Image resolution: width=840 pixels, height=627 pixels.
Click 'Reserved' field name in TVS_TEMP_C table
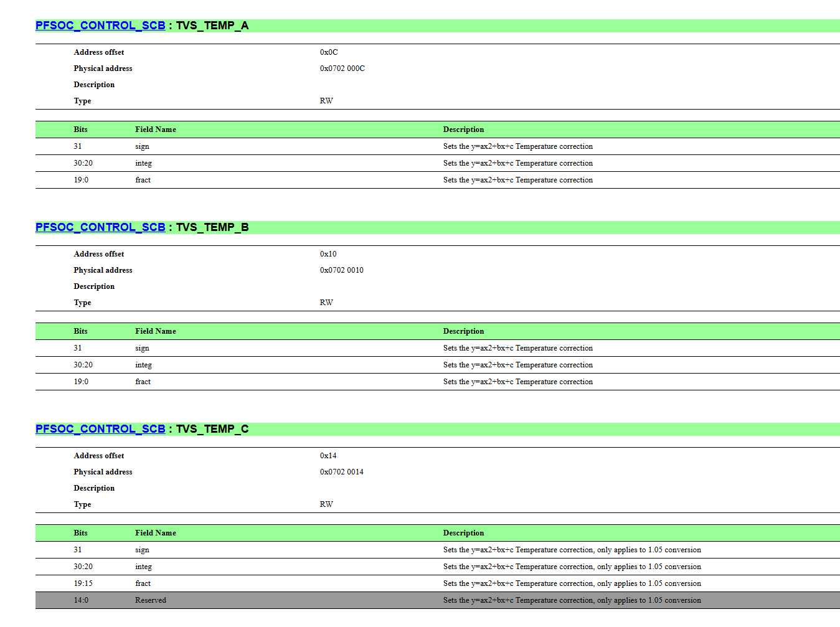click(151, 600)
